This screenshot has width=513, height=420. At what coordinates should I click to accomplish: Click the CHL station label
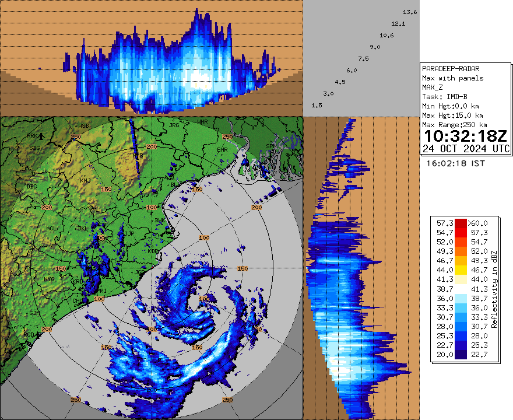pyautogui.click(x=78, y=300)
